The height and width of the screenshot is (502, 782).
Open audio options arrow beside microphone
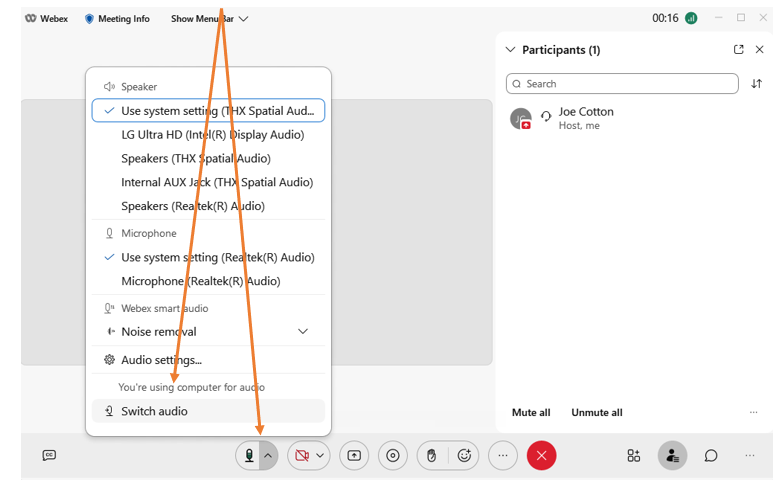click(x=268, y=455)
